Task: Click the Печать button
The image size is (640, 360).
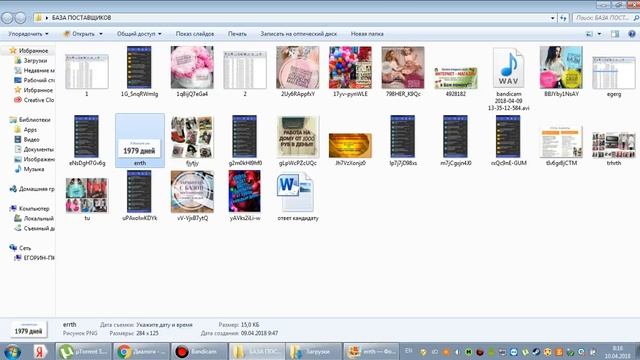Action: (x=237, y=34)
